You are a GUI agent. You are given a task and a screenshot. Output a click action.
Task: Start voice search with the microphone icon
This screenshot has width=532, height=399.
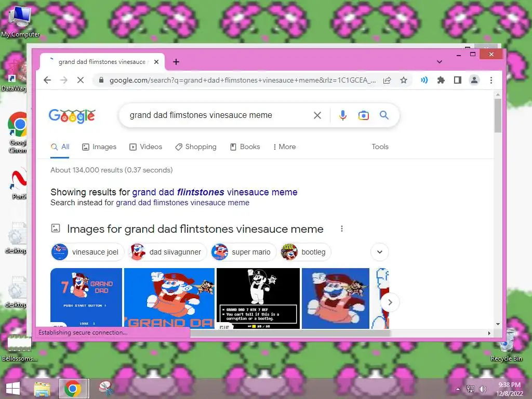tap(343, 115)
